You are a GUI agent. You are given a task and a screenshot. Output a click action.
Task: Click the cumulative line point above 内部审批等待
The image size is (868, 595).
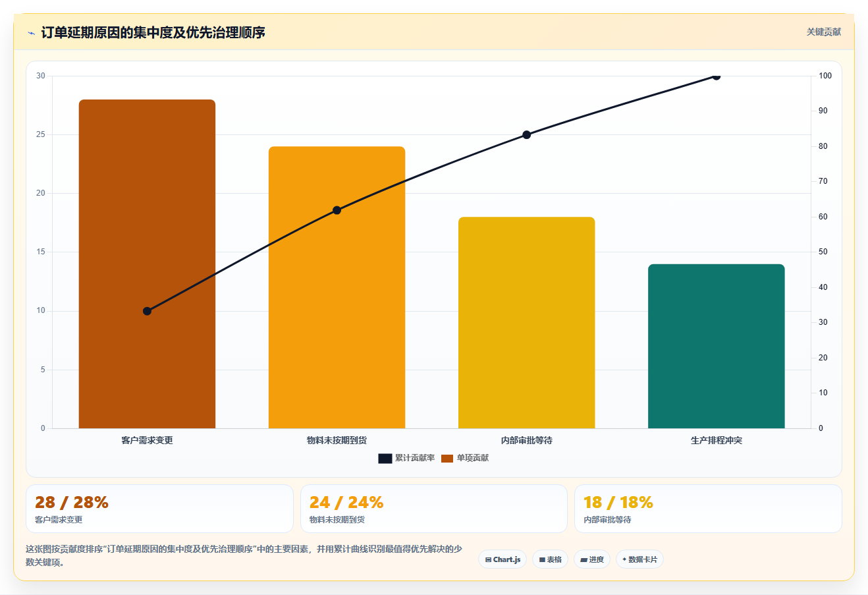click(x=526, y=134)
